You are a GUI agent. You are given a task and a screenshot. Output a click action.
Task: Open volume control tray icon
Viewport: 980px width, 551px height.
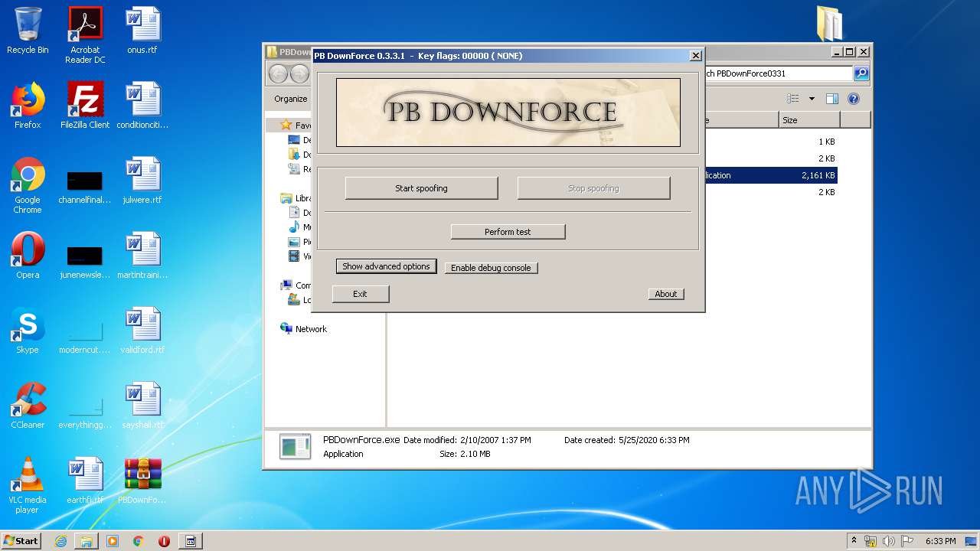point(889,541)
